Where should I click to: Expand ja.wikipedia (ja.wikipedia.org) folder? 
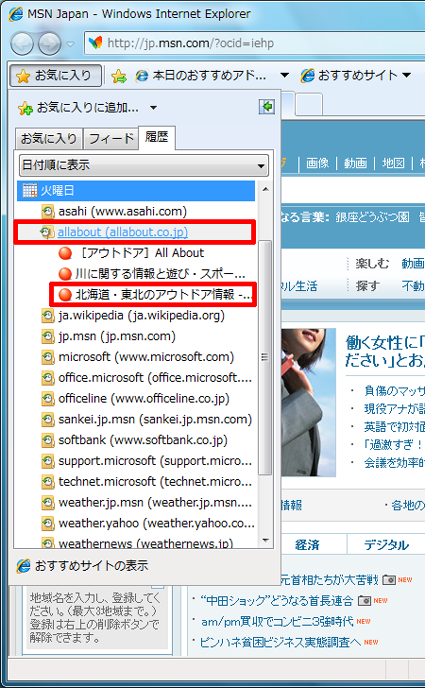132,315
